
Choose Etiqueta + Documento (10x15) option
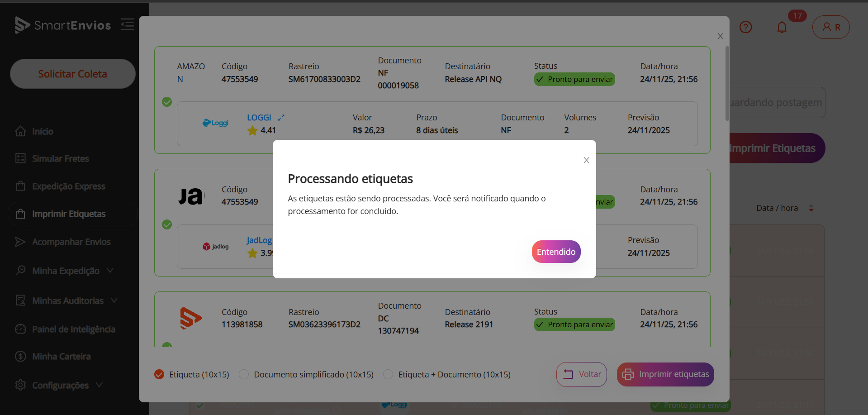point(388,374)
